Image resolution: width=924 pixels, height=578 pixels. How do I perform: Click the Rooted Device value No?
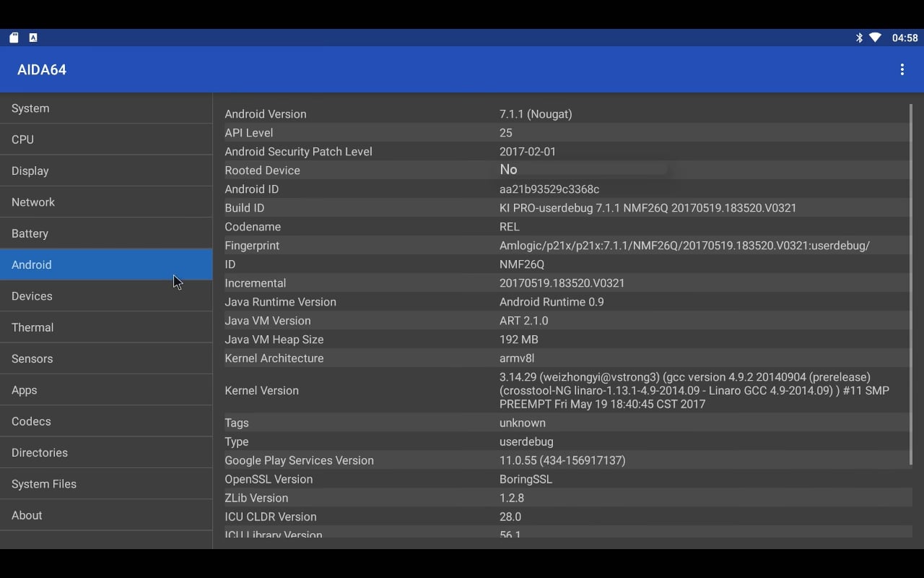pos(508,170)
